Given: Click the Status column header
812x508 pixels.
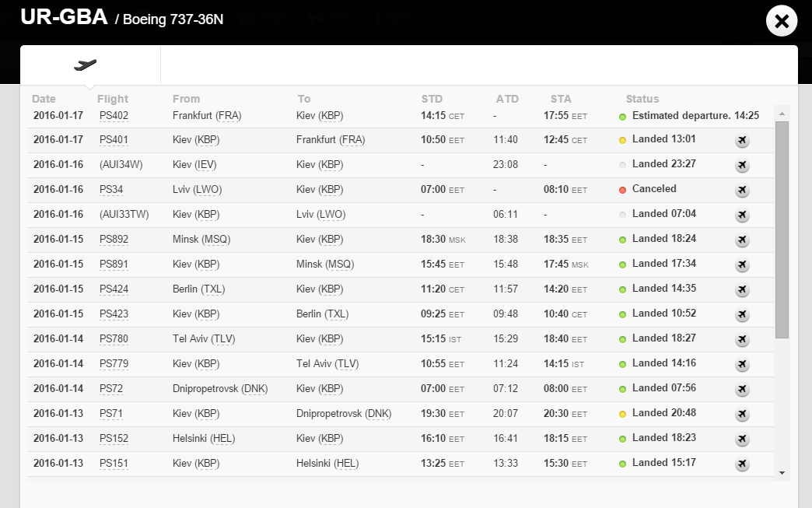Looking at the screenshot, I should coord(642,99).
